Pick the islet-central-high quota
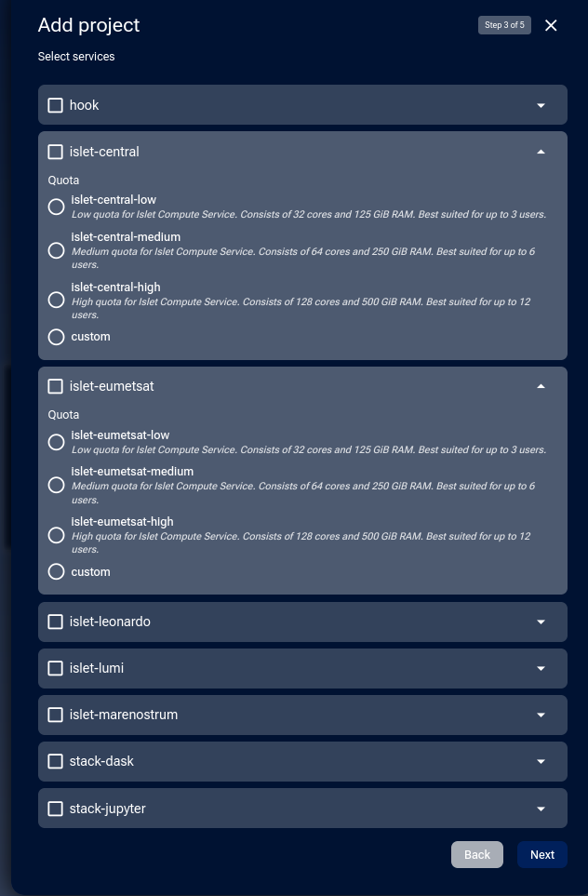 pos(57,300)
